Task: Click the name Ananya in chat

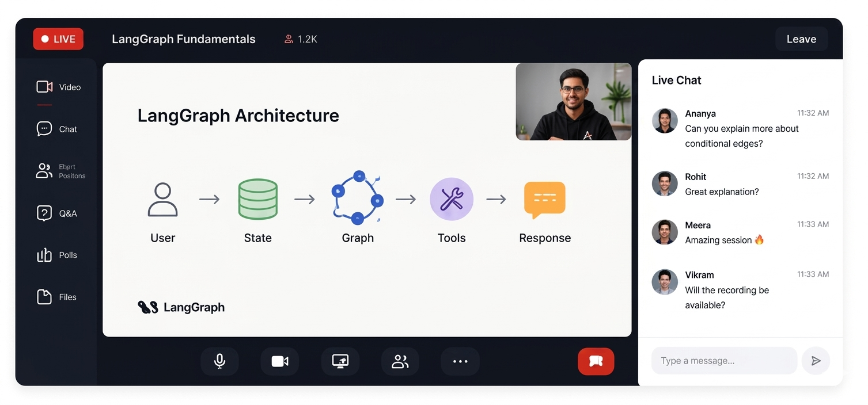Action: (x=700, y=113)
